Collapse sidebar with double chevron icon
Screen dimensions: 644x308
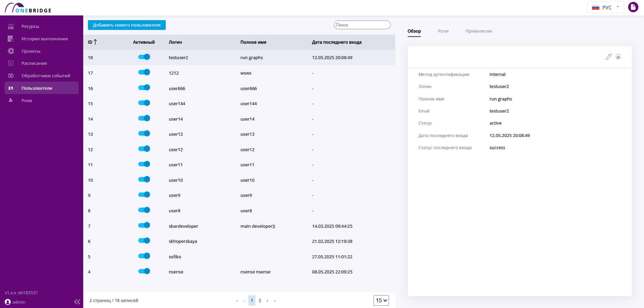[x=77, y=302]
